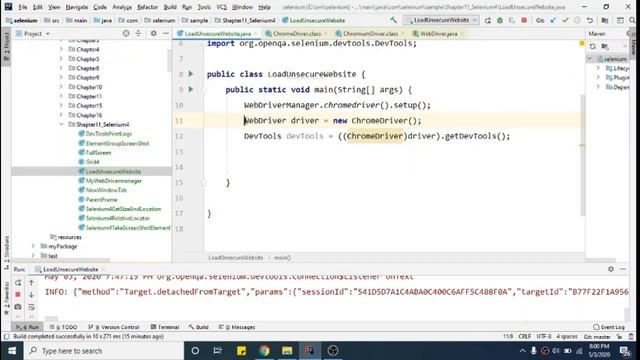The height and width of the screenshot is (360, 640).
Task: Open action center notifications icon
Action: click(624, 351)
